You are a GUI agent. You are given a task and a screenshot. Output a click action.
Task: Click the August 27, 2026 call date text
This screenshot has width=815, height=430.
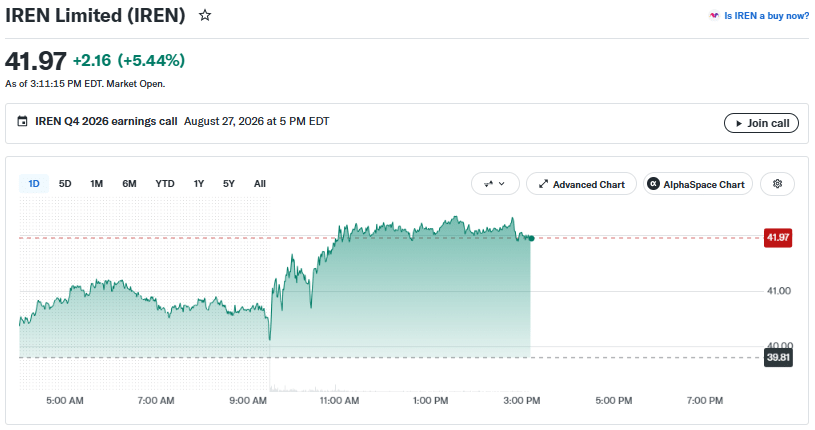pos(256,121)
